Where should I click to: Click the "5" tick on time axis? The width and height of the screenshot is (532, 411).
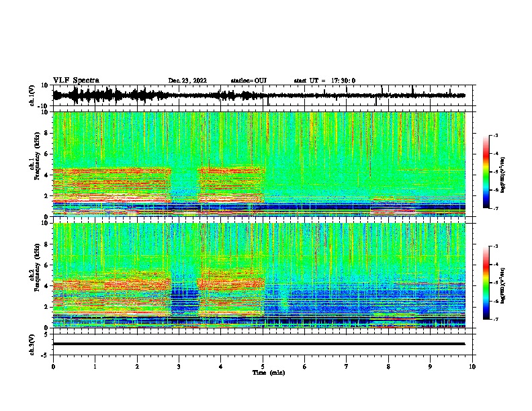(263, 367)
